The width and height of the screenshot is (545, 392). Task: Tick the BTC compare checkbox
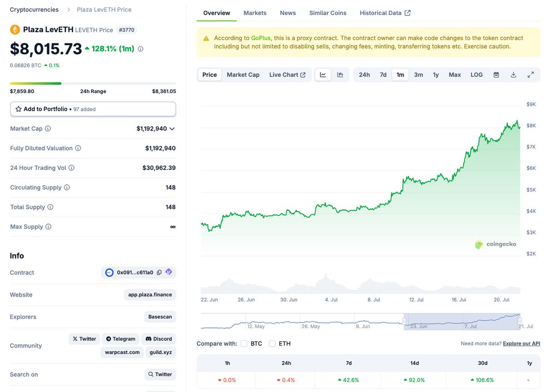244,343
